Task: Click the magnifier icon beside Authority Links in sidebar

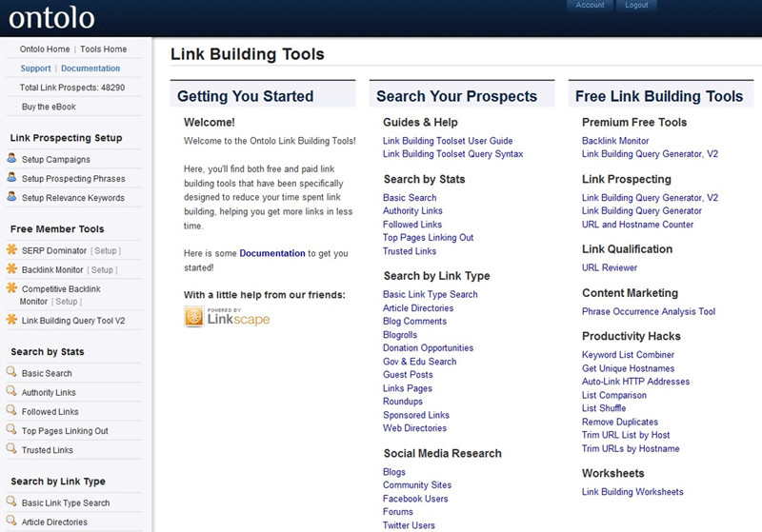Action: [x=11, y=392]
